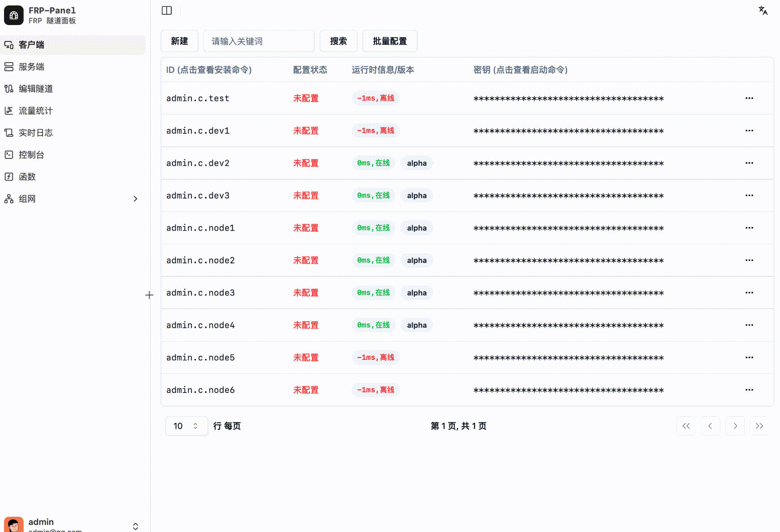780x532 pixels.
Task: Go to the last page
Action: point(759,426)
